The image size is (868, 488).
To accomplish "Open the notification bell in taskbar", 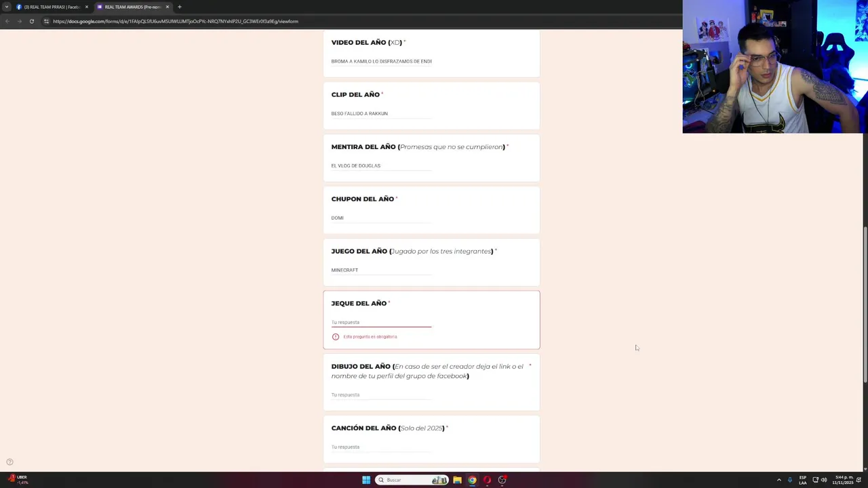I will click(x=859, y=480).
